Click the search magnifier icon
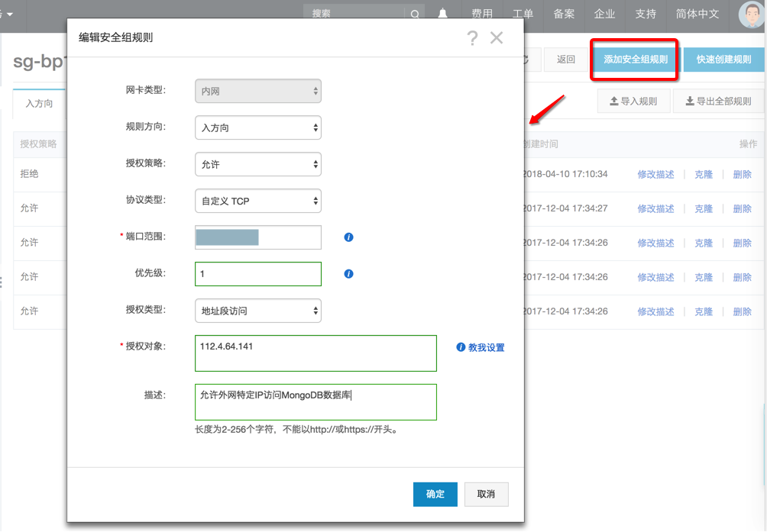Viewport: 767px width, 532px height. [415, 15]
